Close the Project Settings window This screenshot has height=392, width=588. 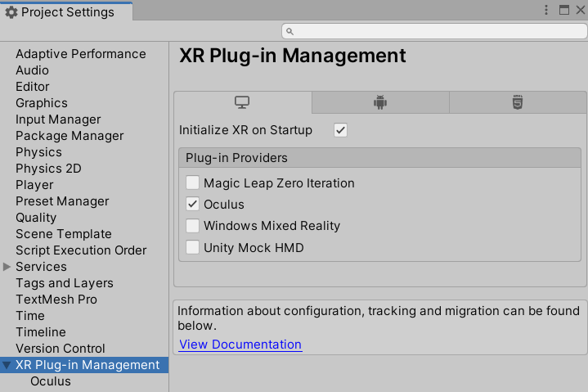[581, 10]
